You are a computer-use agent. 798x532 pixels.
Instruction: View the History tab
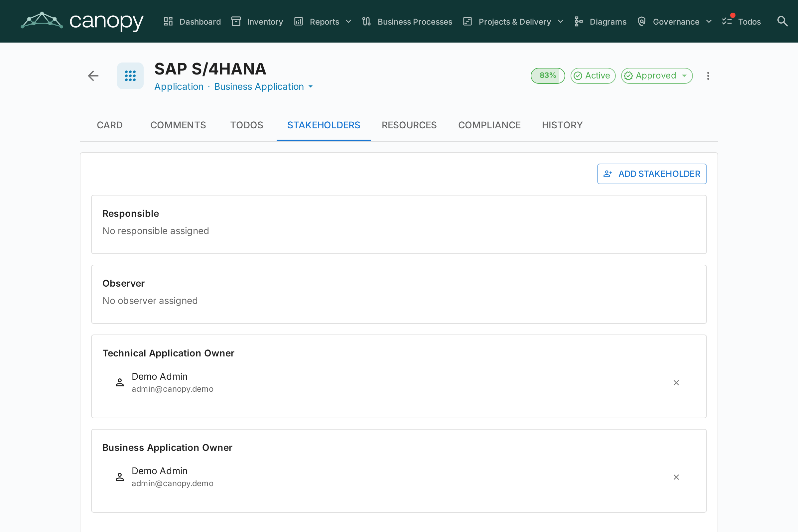(x=562, y=125)
